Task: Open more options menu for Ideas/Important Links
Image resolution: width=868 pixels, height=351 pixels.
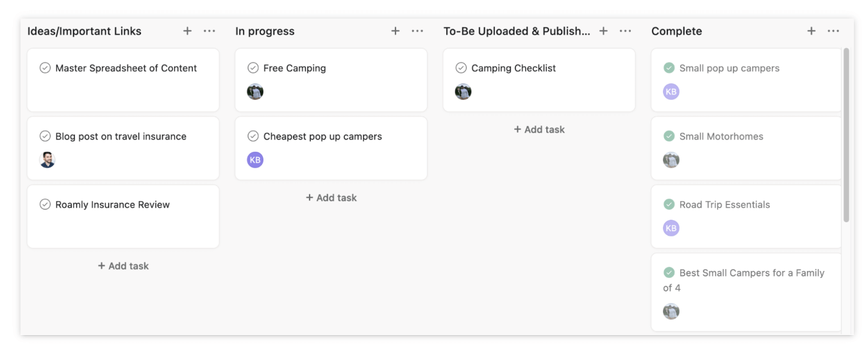Action: coord(210,31)
